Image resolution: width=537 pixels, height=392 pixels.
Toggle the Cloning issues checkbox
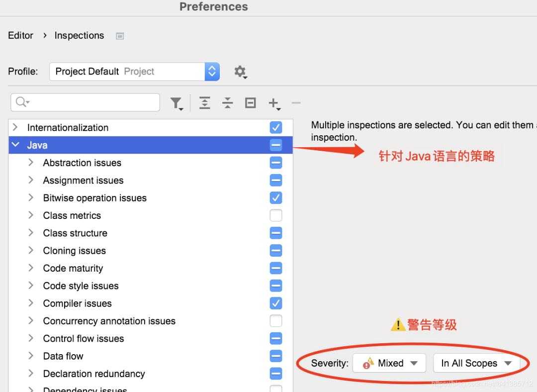[275, 251]
